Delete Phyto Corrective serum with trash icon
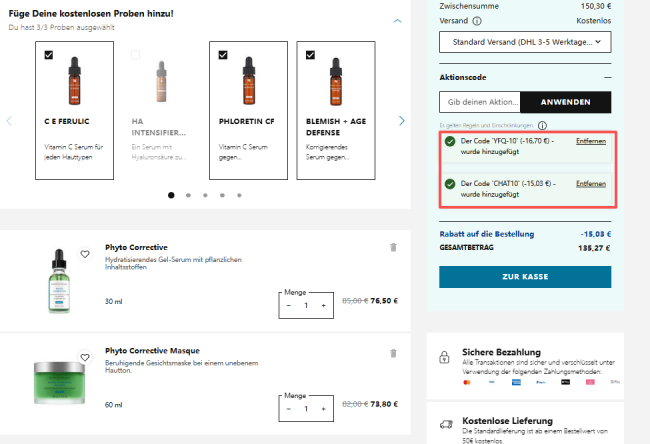This screenshot has width=650, height=444. click(x=393, y=247)
